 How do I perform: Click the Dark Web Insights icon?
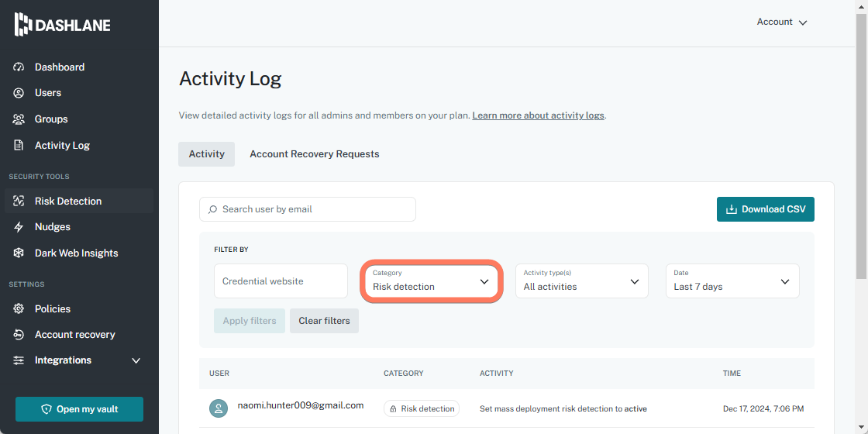pos(19,253)
